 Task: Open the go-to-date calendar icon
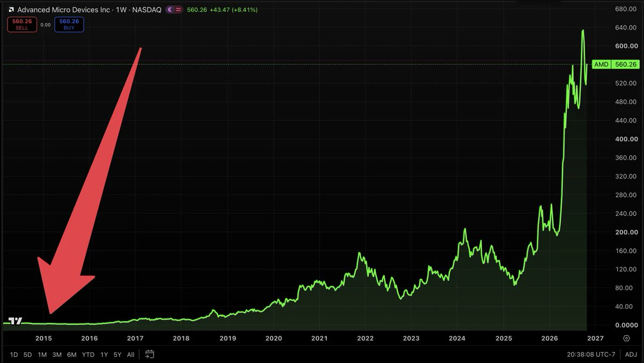click(150, 354)
